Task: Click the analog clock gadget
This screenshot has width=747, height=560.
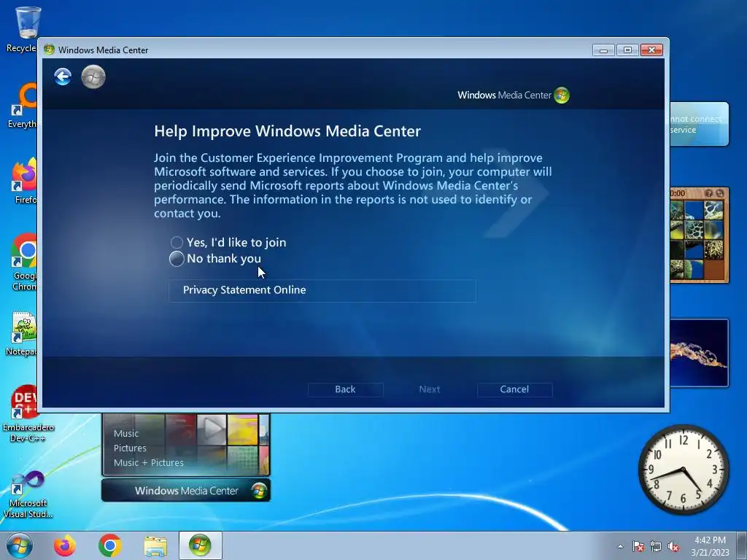Action: click(x=684, y=470)
